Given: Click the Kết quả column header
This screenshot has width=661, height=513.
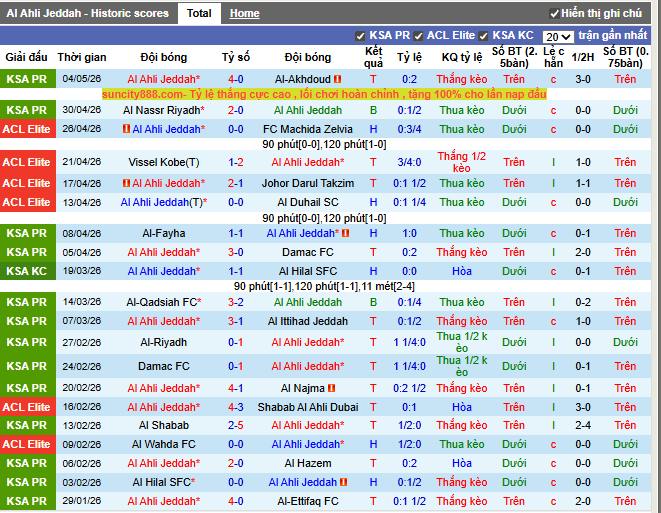Looking at the screenshot, I should pyautogui.click(x=373, y=57).
